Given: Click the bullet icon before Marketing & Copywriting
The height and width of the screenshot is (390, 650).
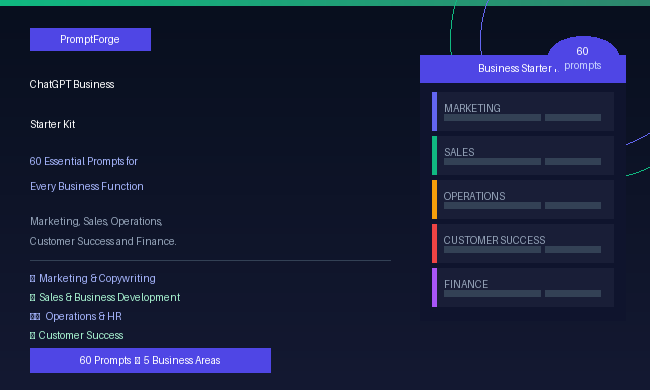Looking at the screenshot, I should [32, 279].
